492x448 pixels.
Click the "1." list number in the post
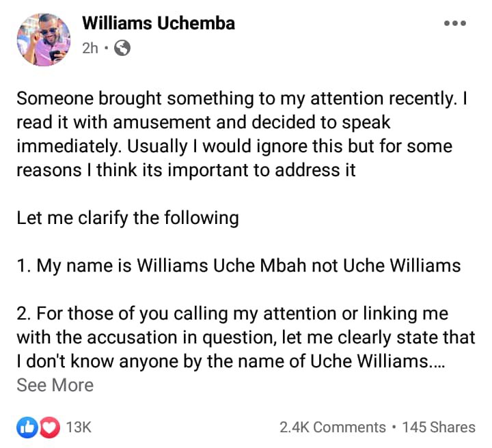click(x=24, y=266)
